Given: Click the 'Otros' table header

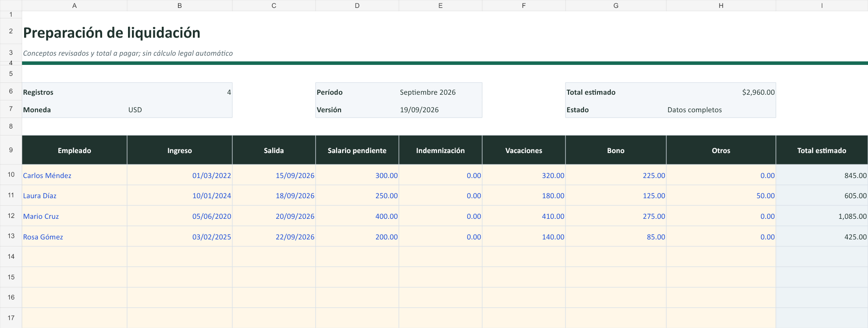Looking at the screenshot, I should 721,150.
